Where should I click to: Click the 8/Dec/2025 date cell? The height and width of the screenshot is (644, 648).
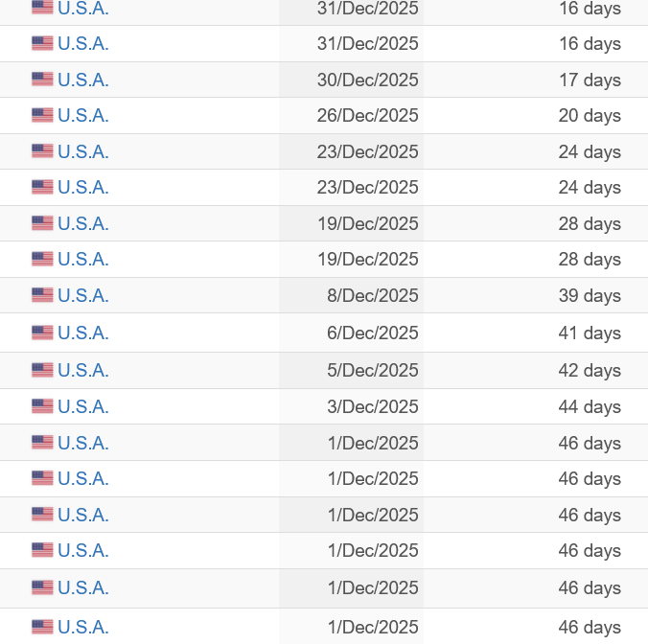click(x=372, y=295)
